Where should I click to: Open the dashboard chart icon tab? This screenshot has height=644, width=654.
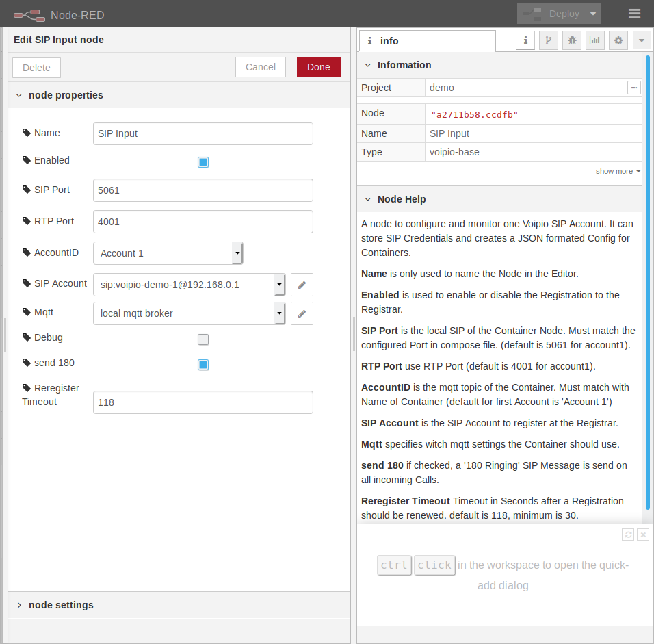(595, 40)
